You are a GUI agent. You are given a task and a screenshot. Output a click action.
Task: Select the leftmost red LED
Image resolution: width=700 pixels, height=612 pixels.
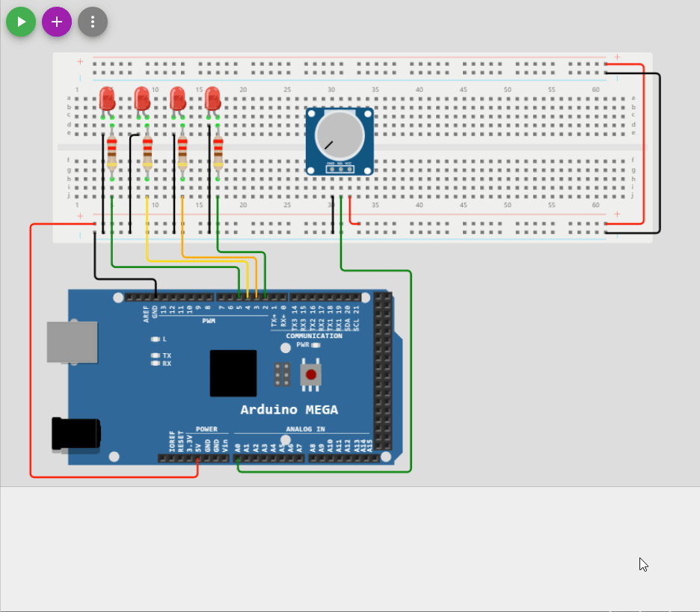pyautogui.click(x=107, y=100)
